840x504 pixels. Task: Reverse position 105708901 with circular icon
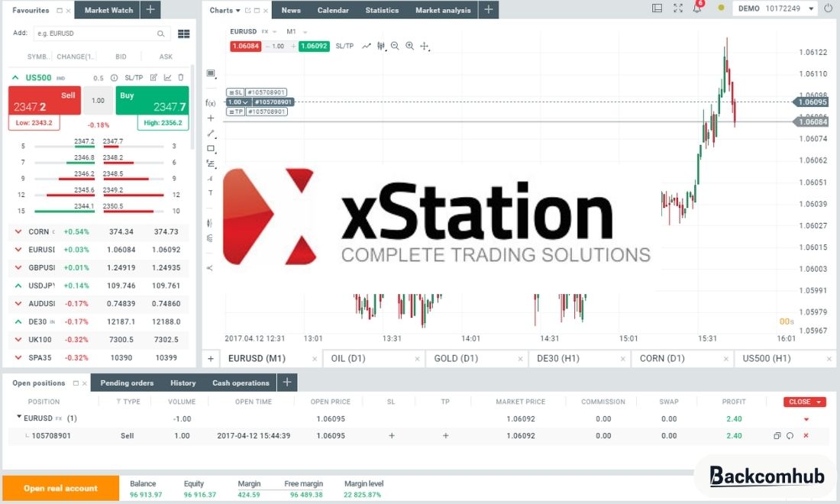(790, 436)
